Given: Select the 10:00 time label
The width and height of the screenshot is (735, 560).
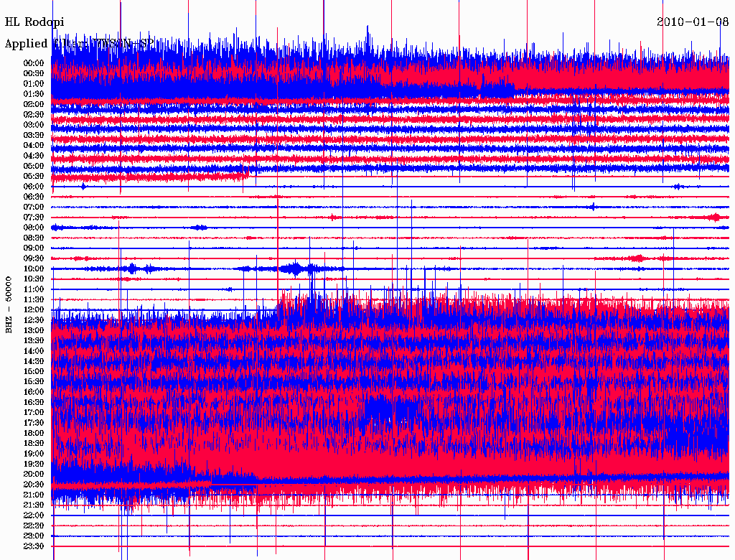Looking at the screenshot, I should [x=34, y=269].
